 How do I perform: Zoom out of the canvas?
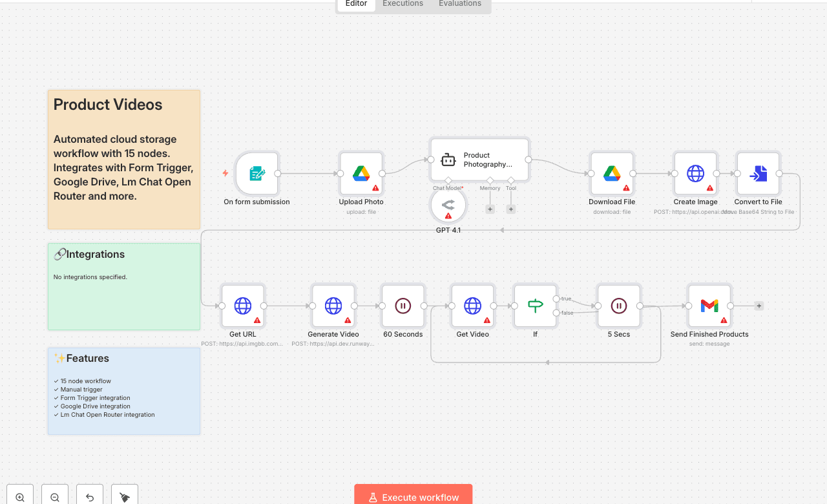55,497
